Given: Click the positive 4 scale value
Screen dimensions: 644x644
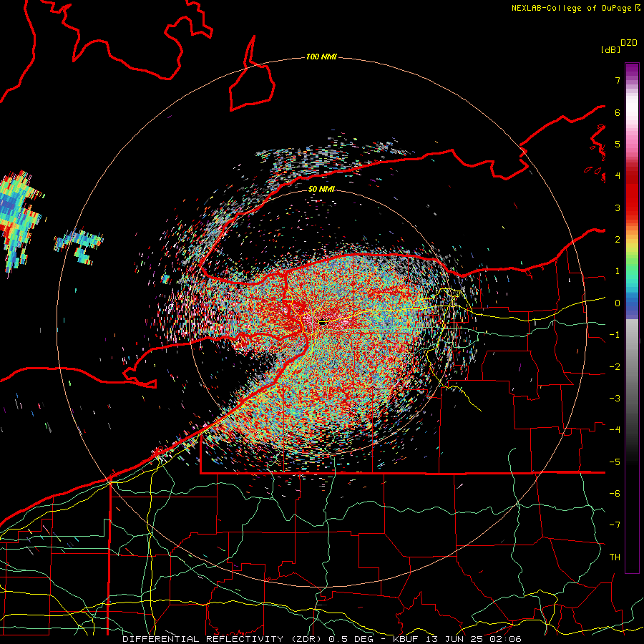Looking at the screenshot, I should 618,176.
